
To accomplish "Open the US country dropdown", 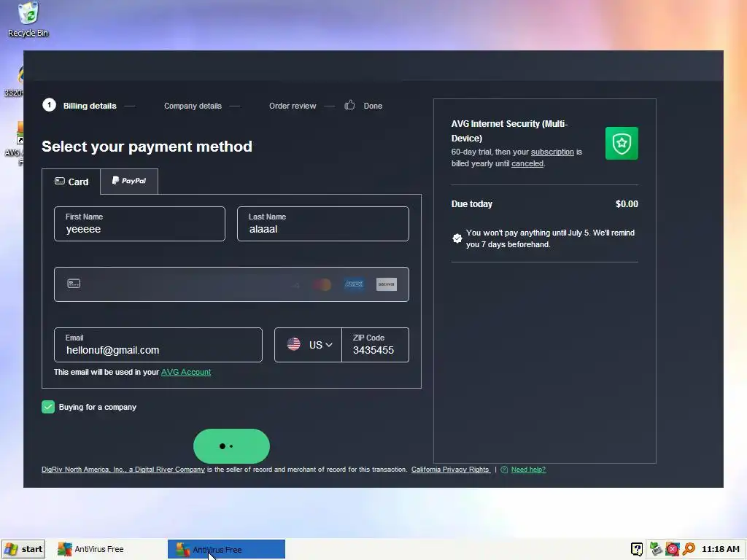I will pos(309,345).
